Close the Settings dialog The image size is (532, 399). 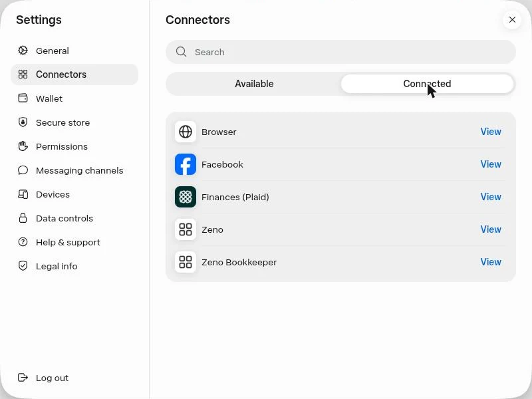[512, 20]
